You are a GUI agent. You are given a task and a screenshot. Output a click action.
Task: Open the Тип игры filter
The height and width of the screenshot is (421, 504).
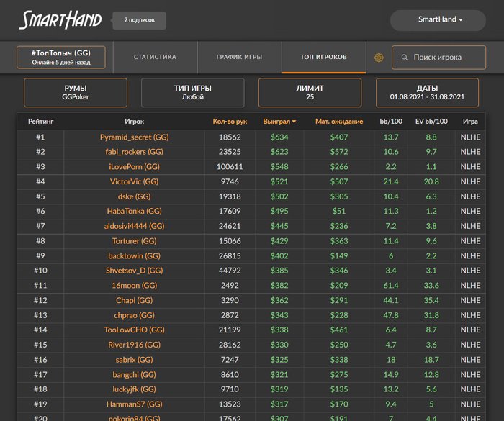coord(193,93)
